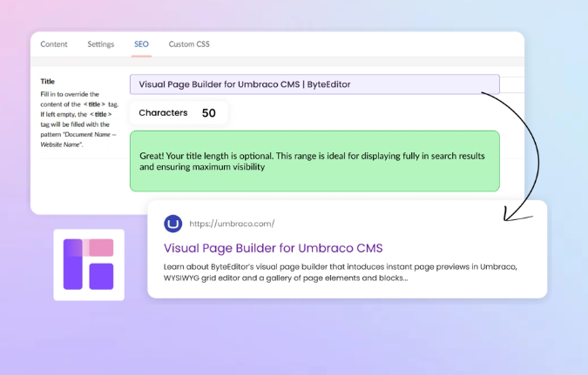Switch to the Settings tab
The width and height of the screenshot is (588, 375).
point(100,44)
